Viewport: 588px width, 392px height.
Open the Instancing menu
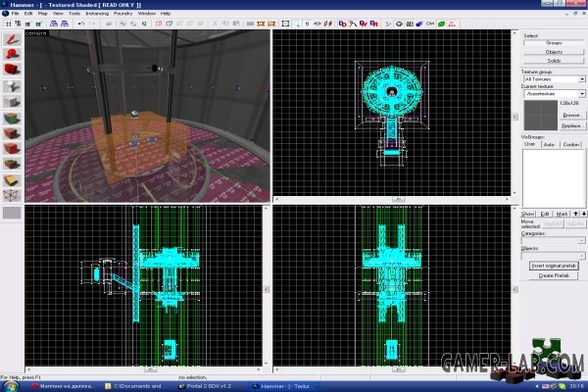click(x=97, y=14)
